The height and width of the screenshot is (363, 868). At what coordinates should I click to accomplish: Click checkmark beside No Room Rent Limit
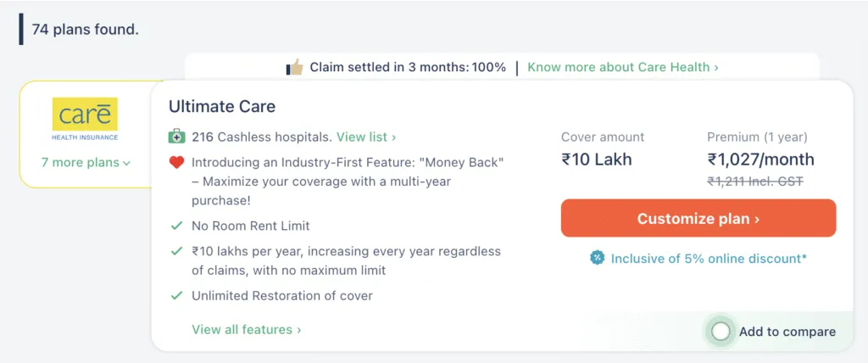176,226
